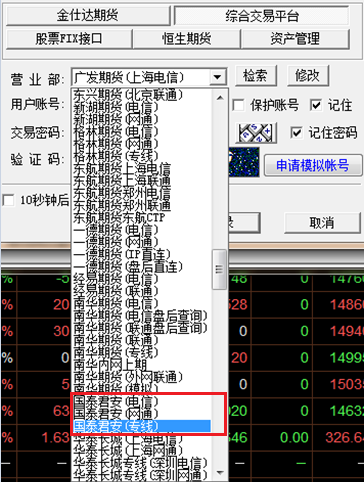Click the dropdown list scrollbar thumb

[x=219, y=269]
